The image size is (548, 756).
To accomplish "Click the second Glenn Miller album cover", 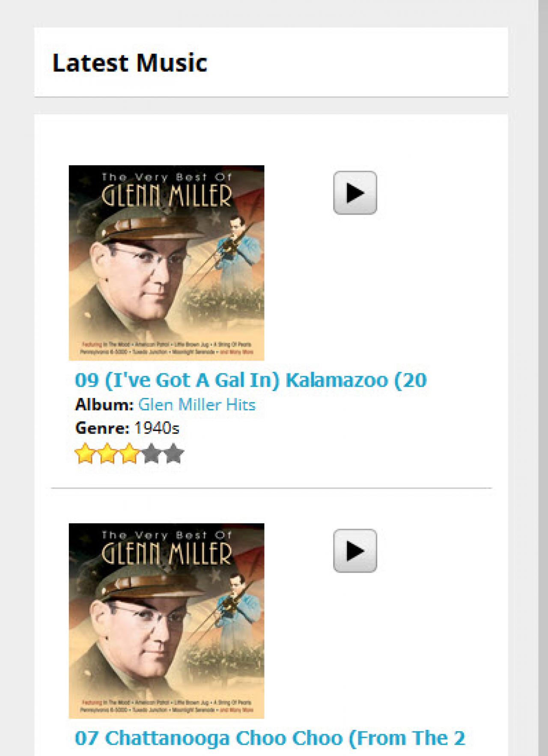I will click(x=167, y=621).
